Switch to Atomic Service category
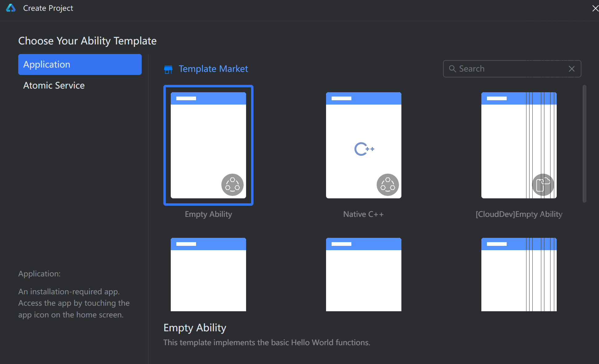The width and height of the screenshot is (599, 364). (x=54, y=85)
